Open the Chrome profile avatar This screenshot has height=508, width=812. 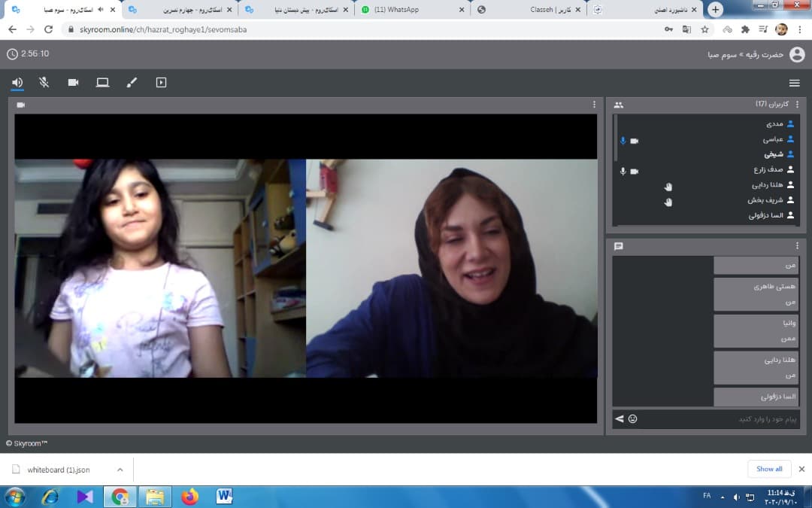[x=781, y=29]
